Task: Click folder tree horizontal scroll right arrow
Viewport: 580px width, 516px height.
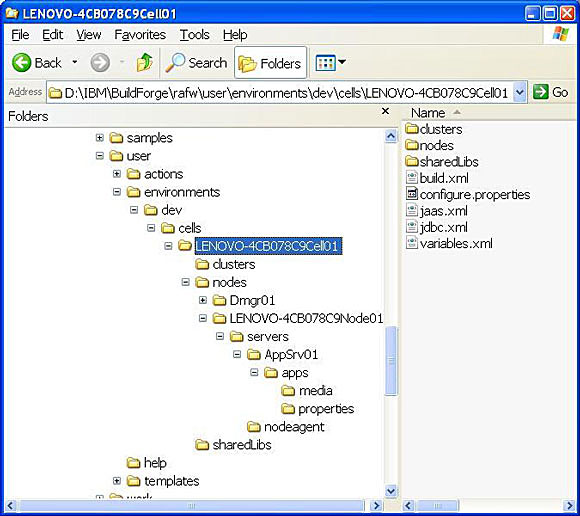Action: point(376,505)
